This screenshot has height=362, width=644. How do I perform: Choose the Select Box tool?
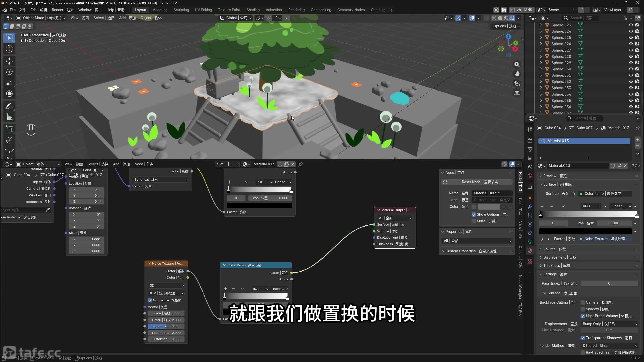pos(9,38)
